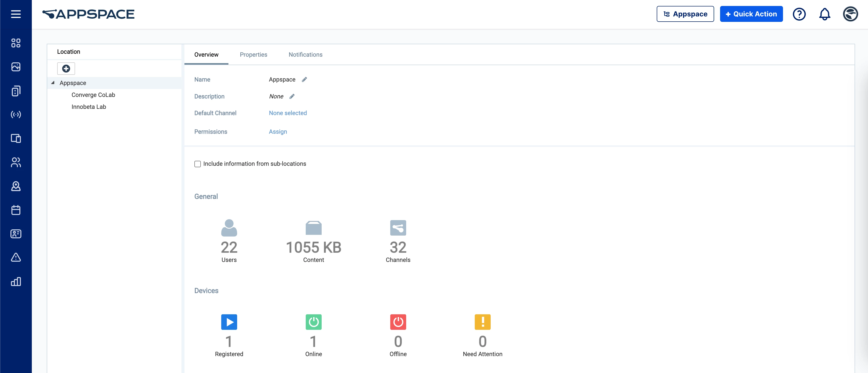Screen dimensions: 868x373
Task: Open the dashboard grid icon in sidebar
Action: 16,43
